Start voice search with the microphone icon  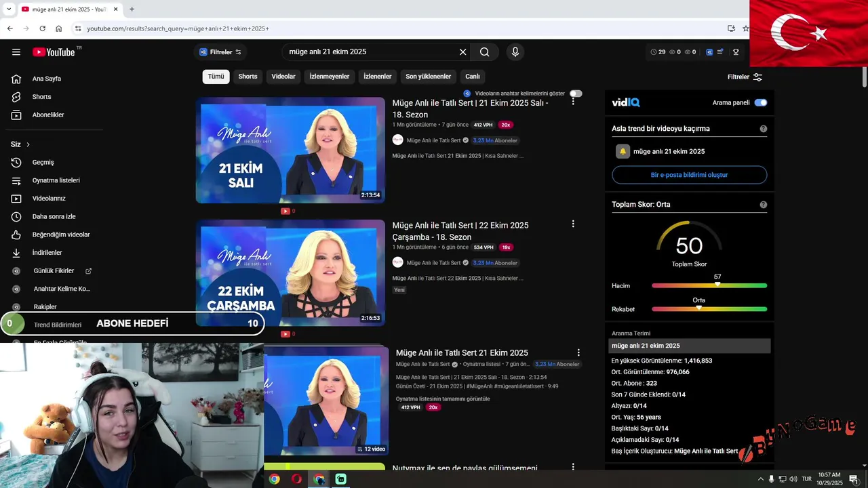click(x=515, y=52)
